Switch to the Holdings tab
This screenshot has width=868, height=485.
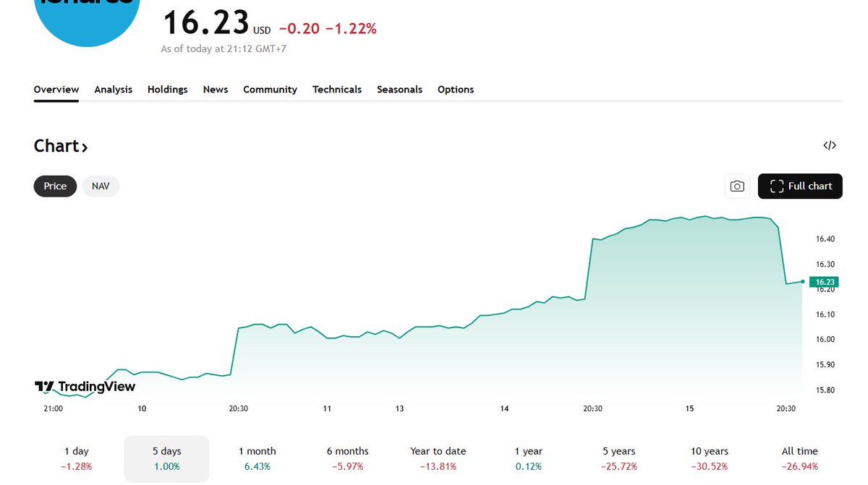point(167,89)
